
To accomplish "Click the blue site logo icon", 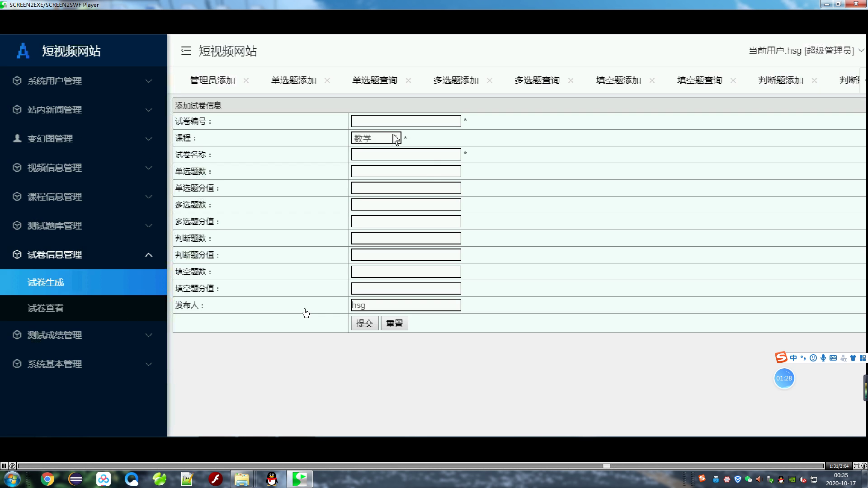I will (23, 51).
